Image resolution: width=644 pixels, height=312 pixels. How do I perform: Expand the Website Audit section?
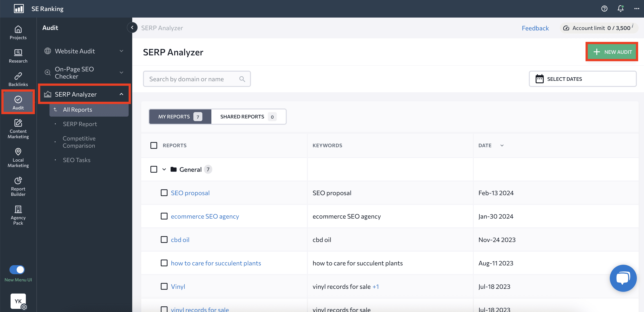tap(75, 51)
